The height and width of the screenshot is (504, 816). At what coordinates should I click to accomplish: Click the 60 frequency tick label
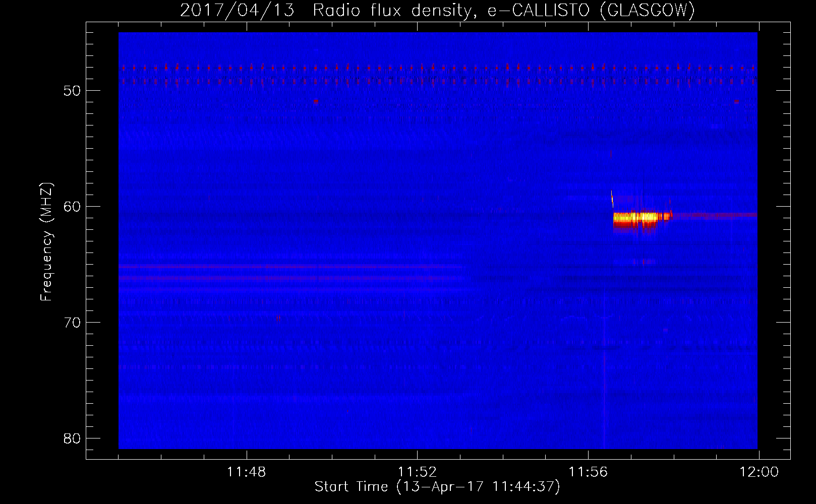pos(72,207)
